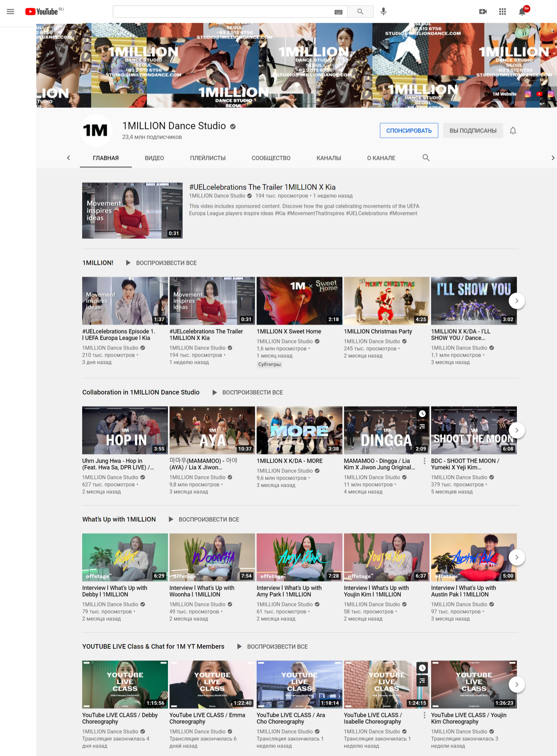Open the YouTube icon on banner
The width and height of the screenshot is (557, 756).
[x=539, y=94]
